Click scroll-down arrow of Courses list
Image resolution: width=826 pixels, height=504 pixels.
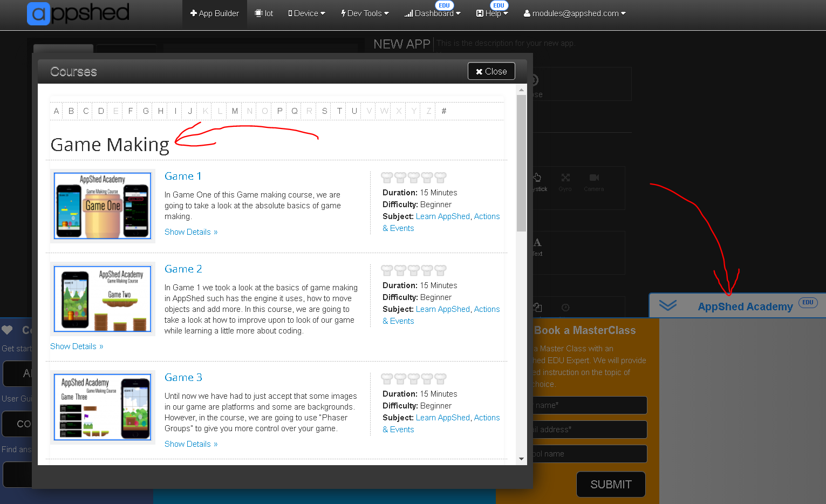[521, 459]
